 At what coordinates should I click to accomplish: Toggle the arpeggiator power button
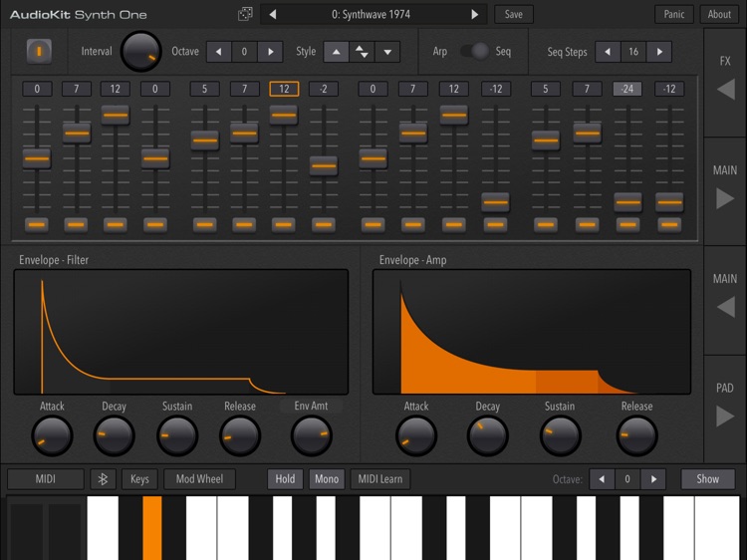(x=39, y=51)
